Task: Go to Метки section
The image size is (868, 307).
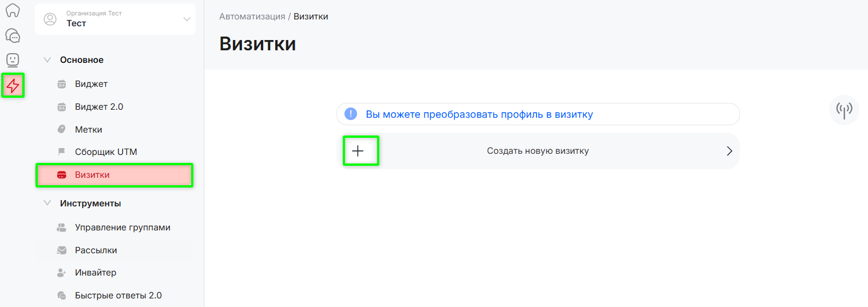Action: [88, 130]
